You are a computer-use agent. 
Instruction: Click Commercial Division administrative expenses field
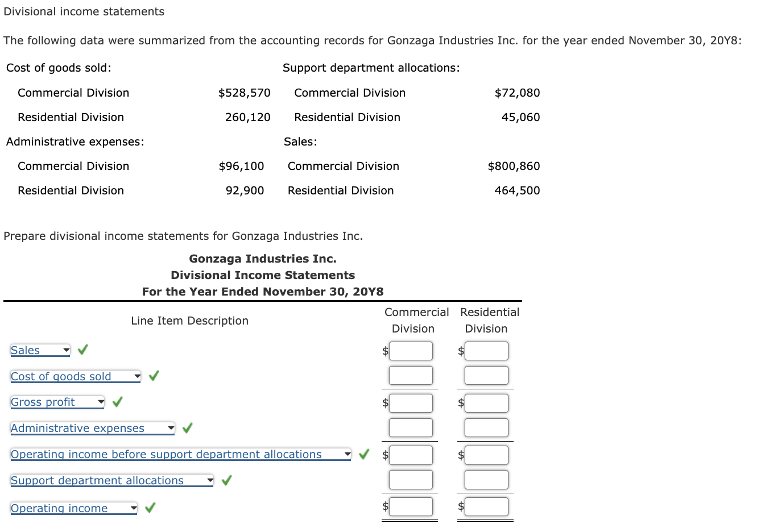point(411,427)
